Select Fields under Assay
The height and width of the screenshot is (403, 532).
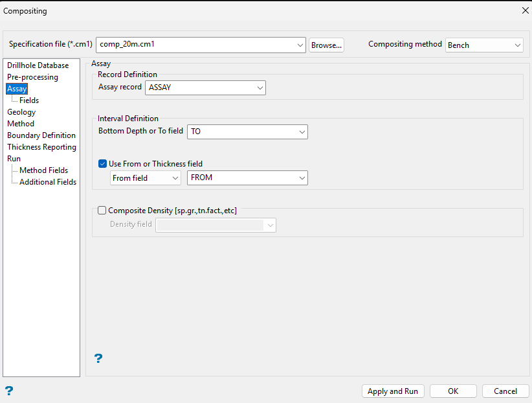point(29,100)
